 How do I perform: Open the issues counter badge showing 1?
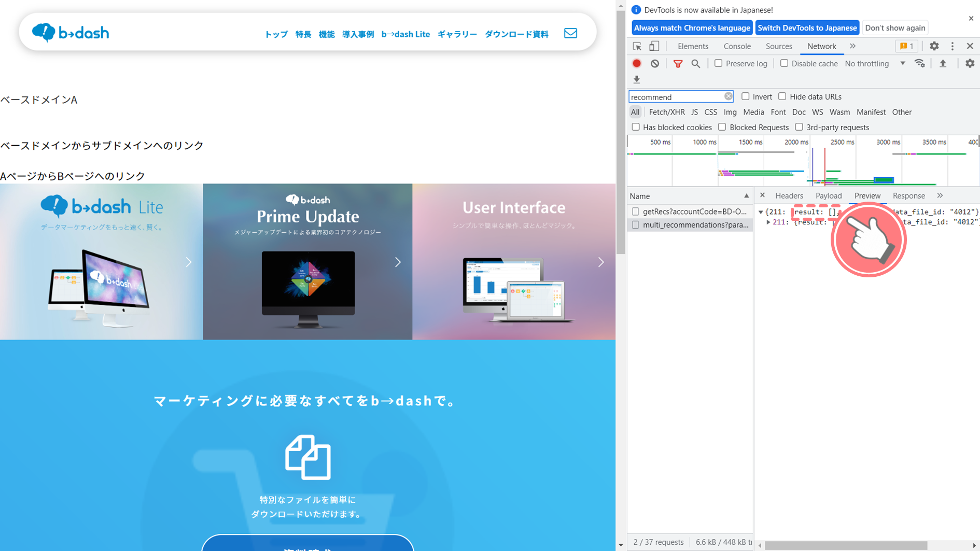(x=907, y=46)
